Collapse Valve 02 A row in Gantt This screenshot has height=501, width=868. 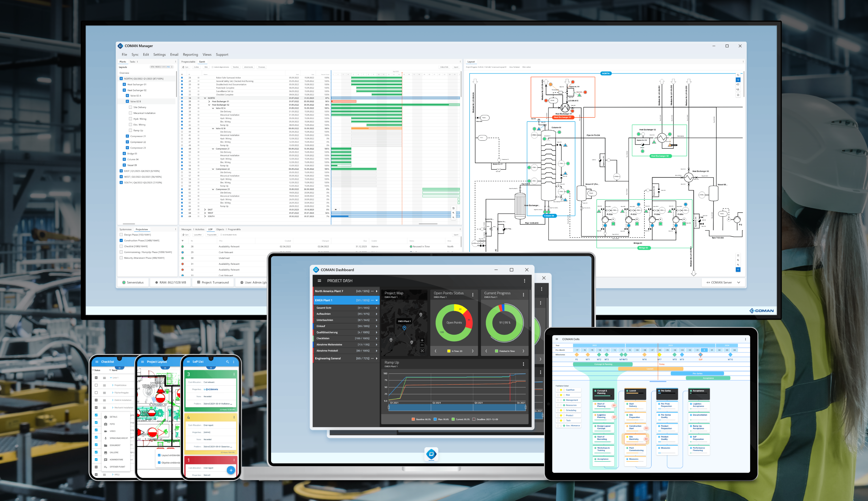213,108
